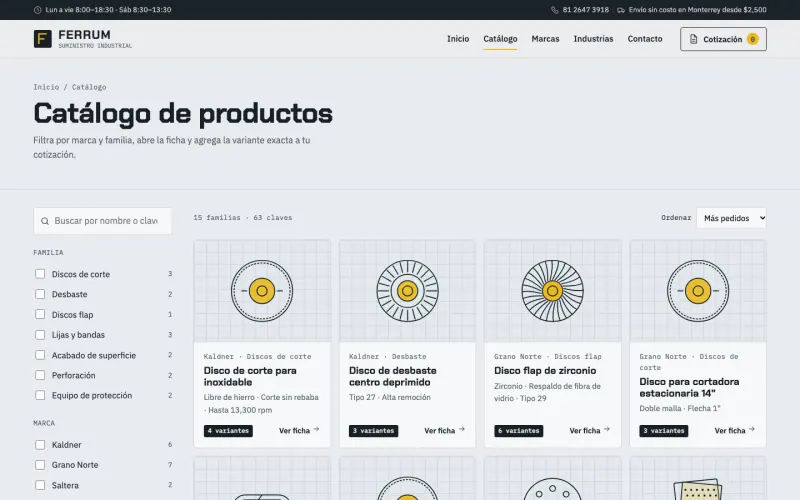Click 3 variantes badge on Disco de desbaste
This screenshot has height=500, width=800.
tap(373, 431)
